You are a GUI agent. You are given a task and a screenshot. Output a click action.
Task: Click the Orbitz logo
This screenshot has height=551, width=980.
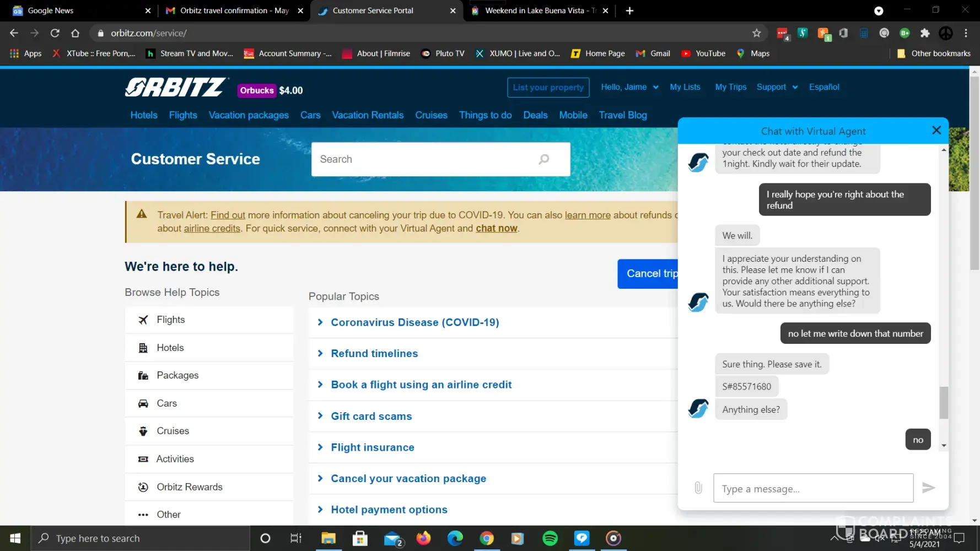(175, 88)
